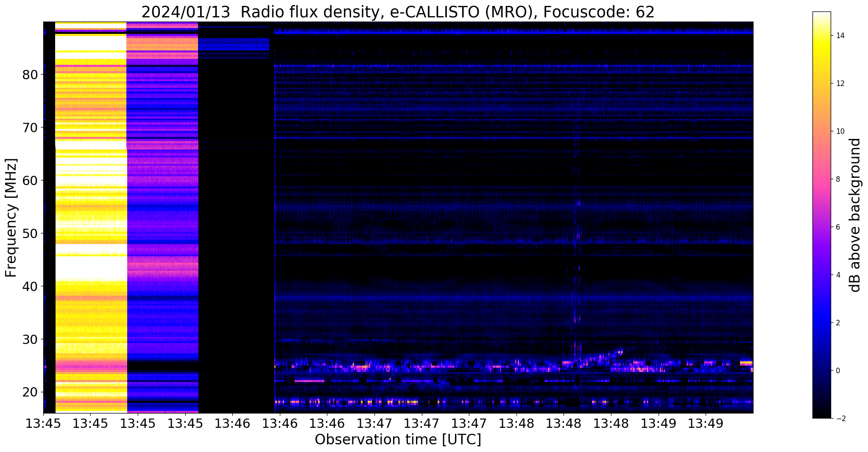Click the 40 MHz frequency tick label
Screen dimensions: 868x452
30,286
